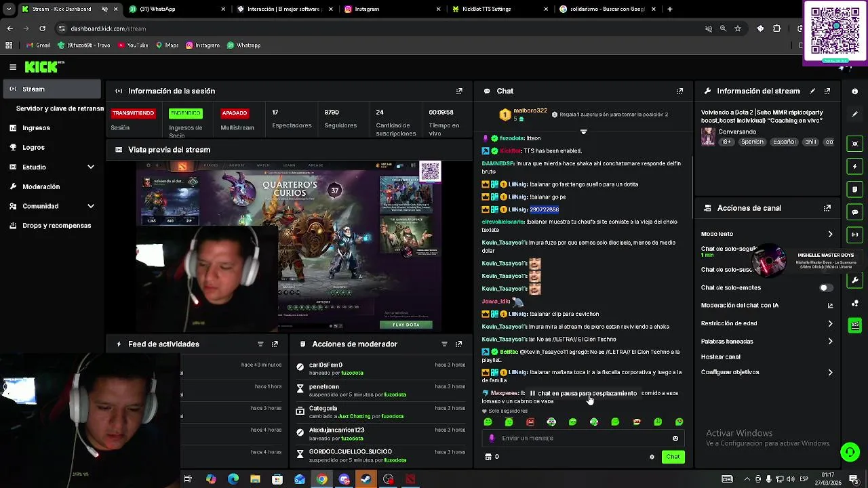Click purple microphone icon in chat input
The image size is (868, 488).
pos(492,438)
